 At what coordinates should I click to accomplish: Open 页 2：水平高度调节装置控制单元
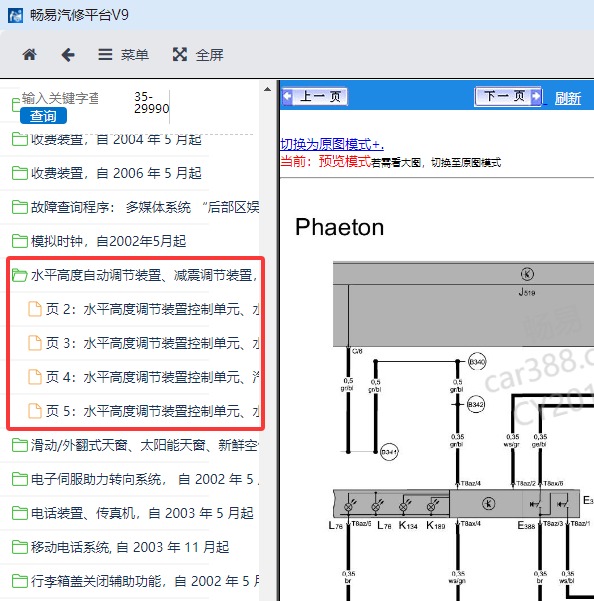pos(144,309)
